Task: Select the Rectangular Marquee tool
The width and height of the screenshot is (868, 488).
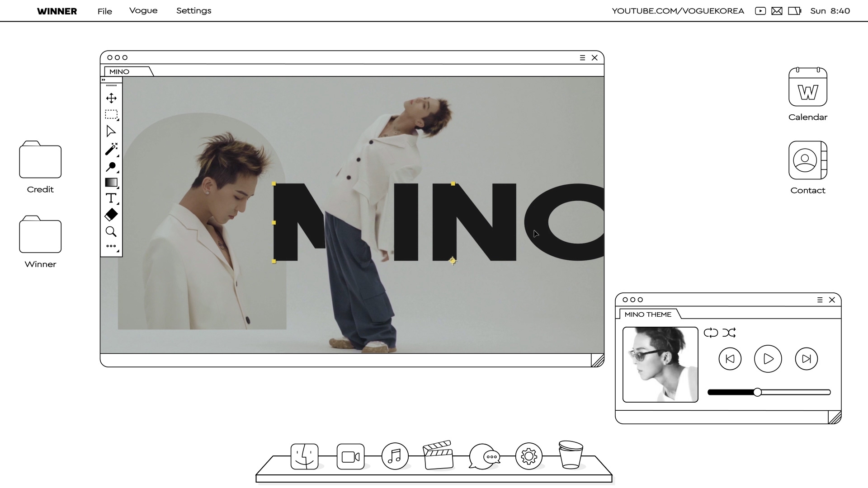Action: pyautogui.click(x=111, y=114)
